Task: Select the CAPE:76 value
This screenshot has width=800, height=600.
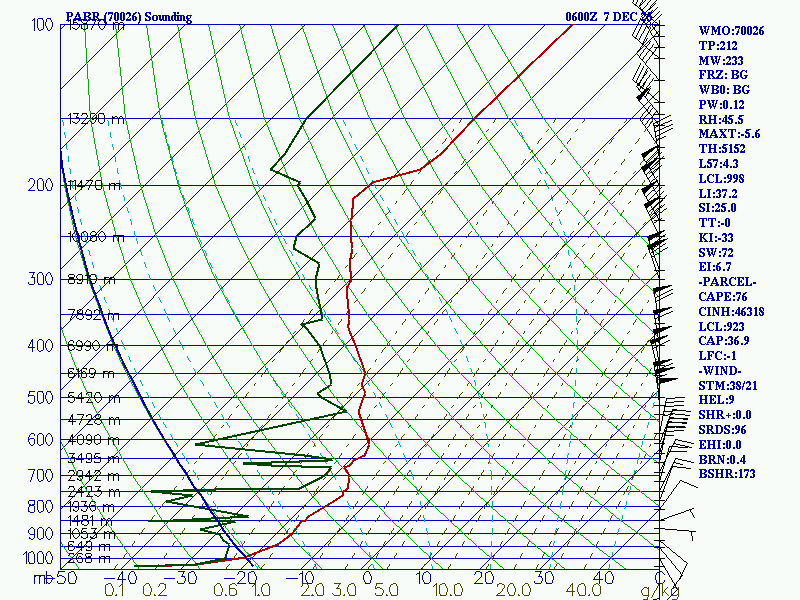Action: (723, 296)
